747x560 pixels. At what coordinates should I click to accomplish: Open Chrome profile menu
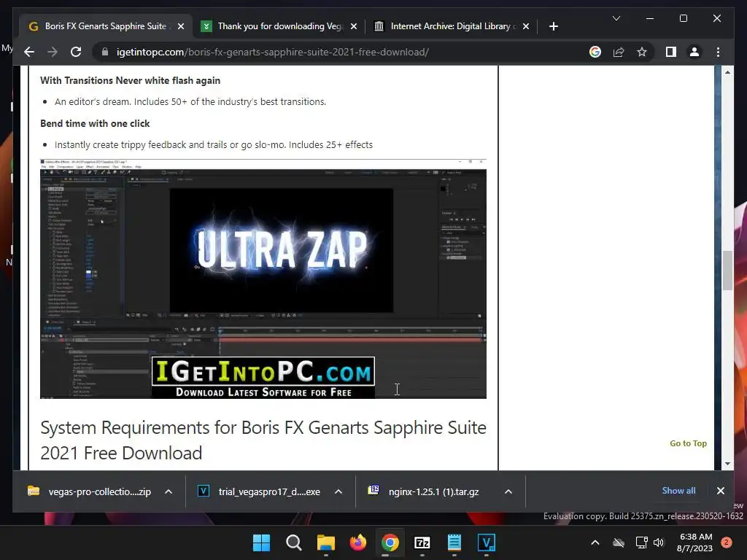pos(694,52)
